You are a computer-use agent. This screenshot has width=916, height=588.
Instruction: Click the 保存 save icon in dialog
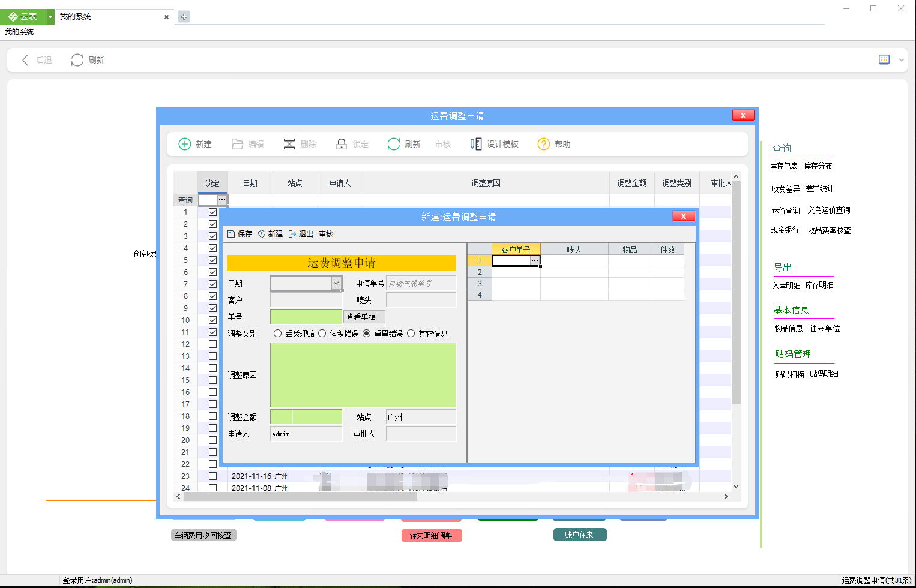(231, 234)
